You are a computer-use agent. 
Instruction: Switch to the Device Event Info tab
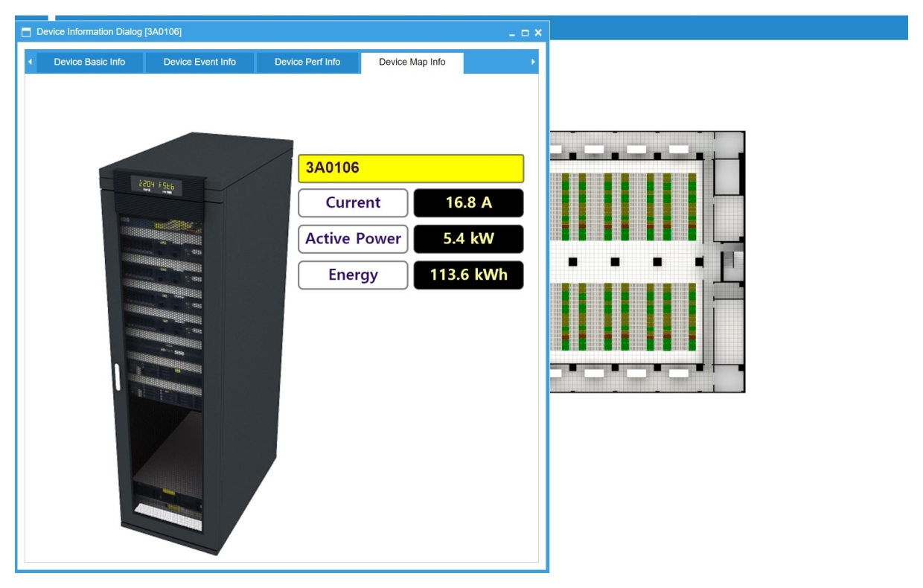point(199,63)
